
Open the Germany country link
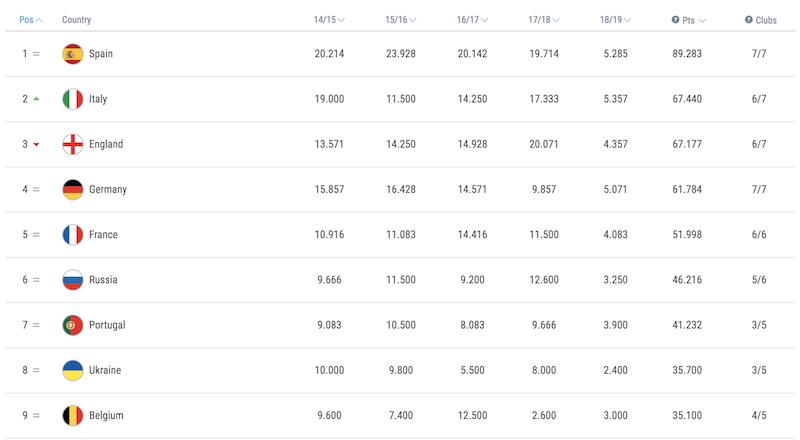(108, 189)
